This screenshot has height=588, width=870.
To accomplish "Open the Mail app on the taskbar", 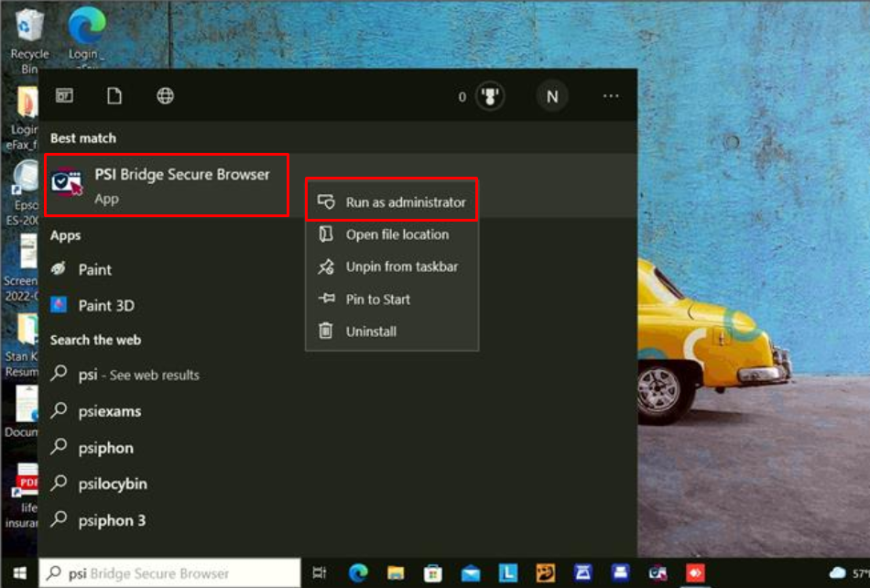I will [x=471, y=573].
